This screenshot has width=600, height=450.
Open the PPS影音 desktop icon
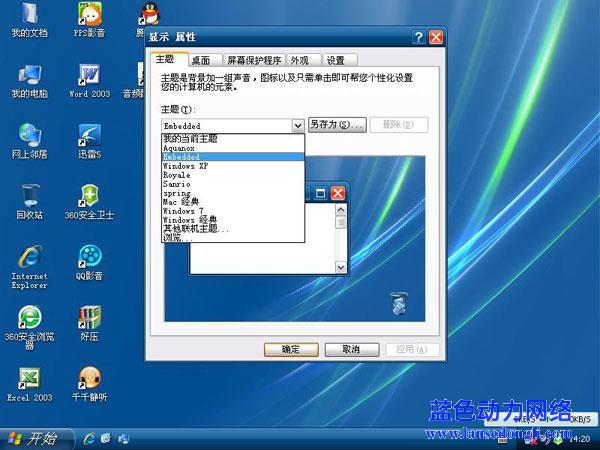[89, 19]
